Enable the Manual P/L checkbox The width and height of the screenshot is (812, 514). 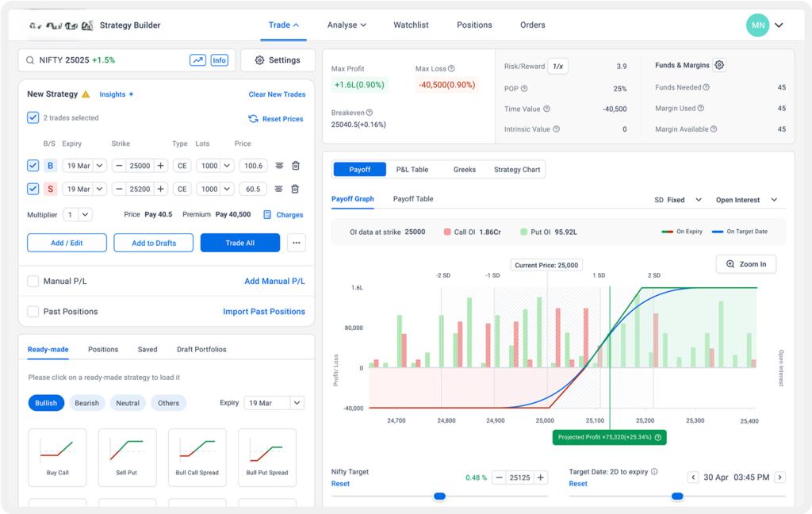33,281
